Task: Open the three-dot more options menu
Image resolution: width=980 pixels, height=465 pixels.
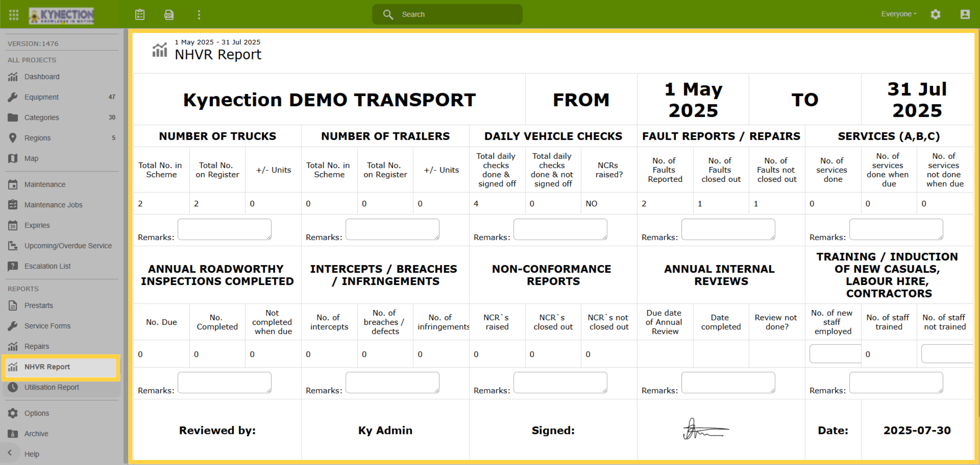Action: (199, 15)
